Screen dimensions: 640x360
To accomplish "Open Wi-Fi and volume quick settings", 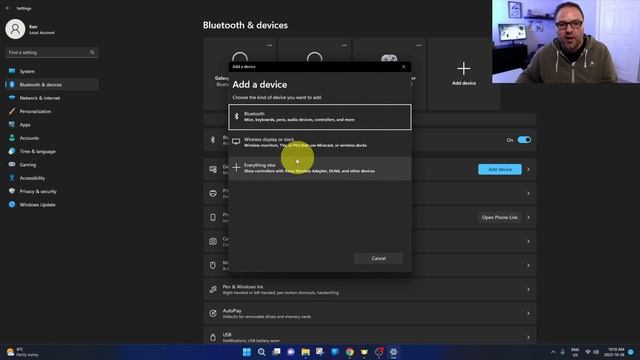I will pos(592,352).
